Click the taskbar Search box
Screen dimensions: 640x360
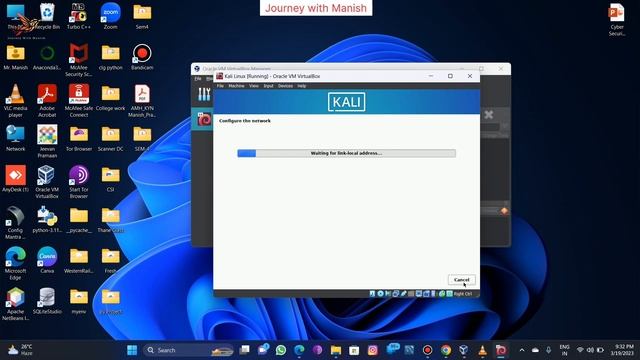point(189,350)
